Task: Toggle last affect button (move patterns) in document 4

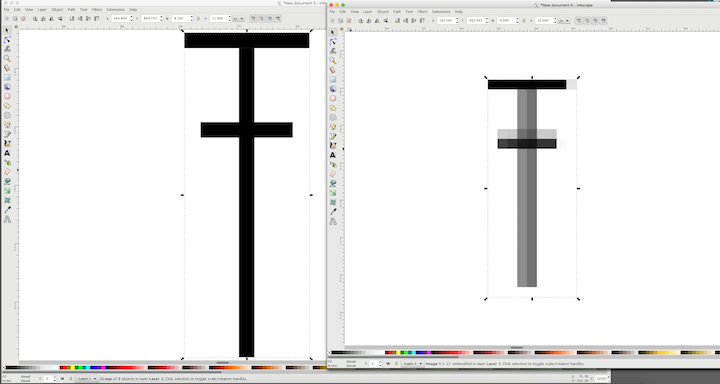Action: [x=603, y=20]
